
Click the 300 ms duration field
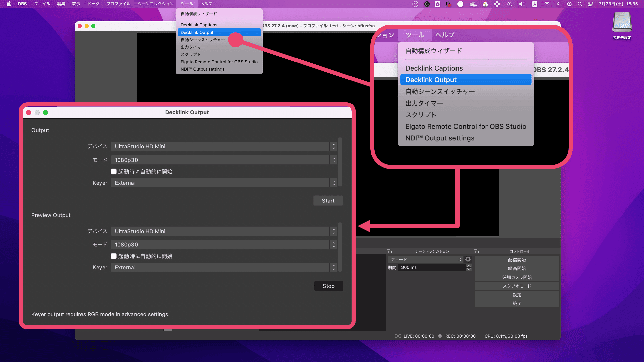tap(432, 267)
